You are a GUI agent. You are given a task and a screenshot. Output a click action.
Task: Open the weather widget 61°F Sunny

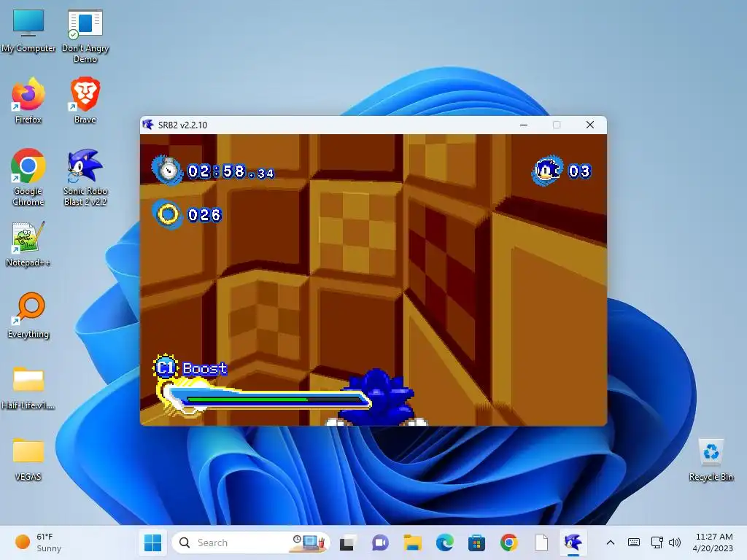click(x=39, y=542)
